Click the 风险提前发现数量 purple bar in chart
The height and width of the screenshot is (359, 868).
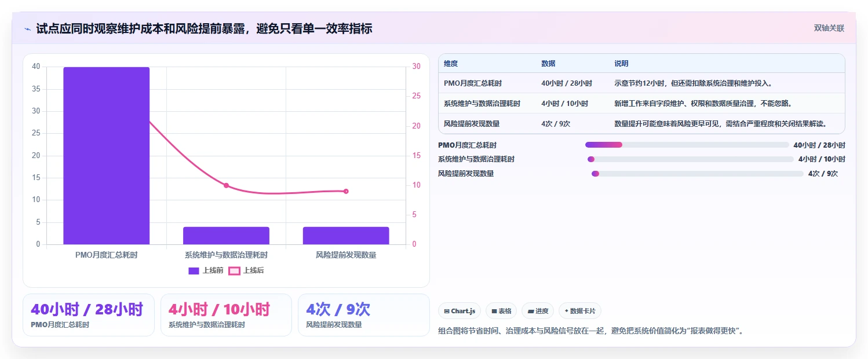[346, 236]
